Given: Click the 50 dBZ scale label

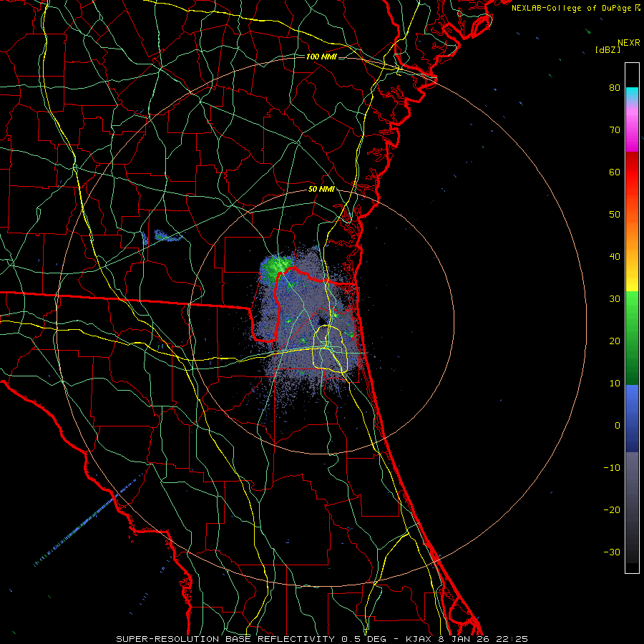Looking at the screenshot, I should [x=615, y=215].
